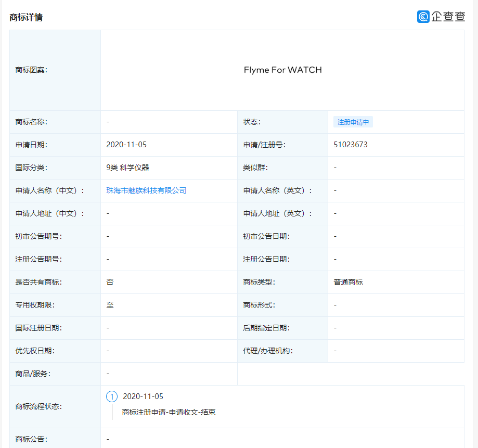This screenshot has height=448, width=478.
Task: Click the 类似群 label
Action: click(x=255, y=168)
